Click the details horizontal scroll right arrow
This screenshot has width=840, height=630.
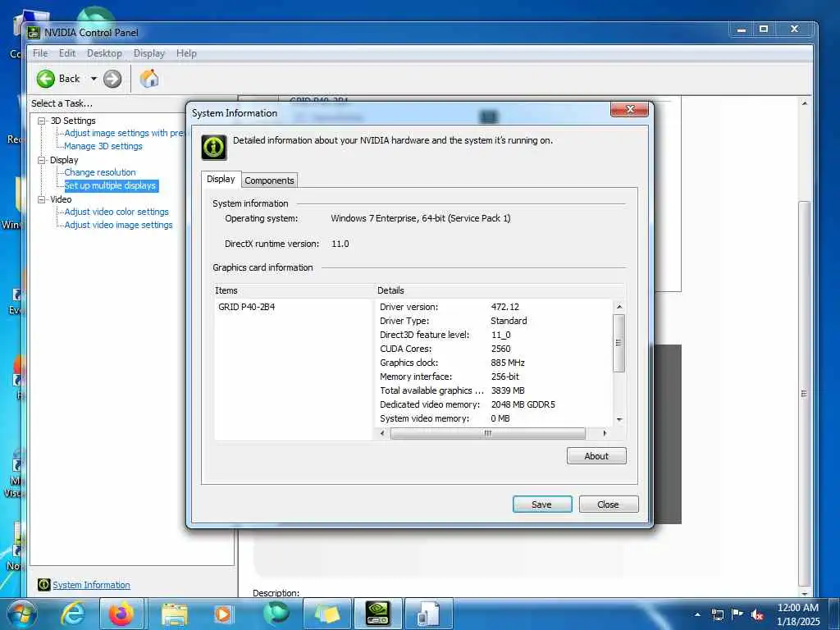point(605,433)
